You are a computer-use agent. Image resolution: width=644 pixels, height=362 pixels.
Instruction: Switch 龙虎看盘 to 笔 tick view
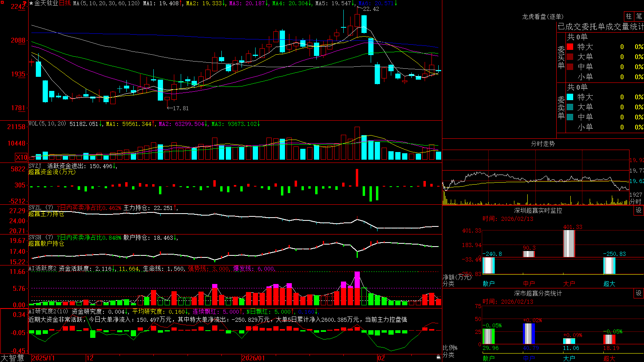[639, 16]
